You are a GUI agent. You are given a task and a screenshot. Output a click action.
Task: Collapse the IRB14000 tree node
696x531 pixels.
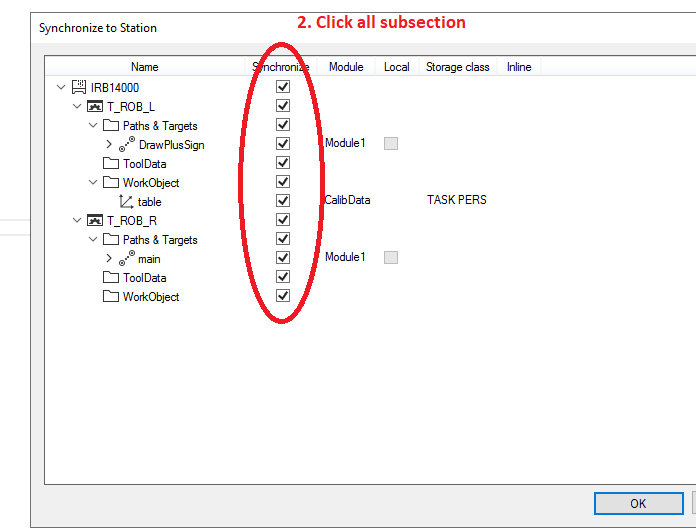point(61,87)
